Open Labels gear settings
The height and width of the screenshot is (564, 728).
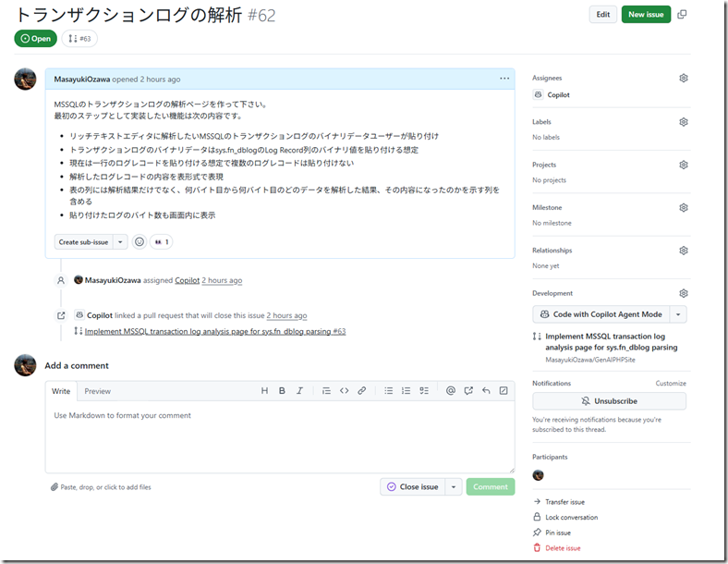pos(684,122)
